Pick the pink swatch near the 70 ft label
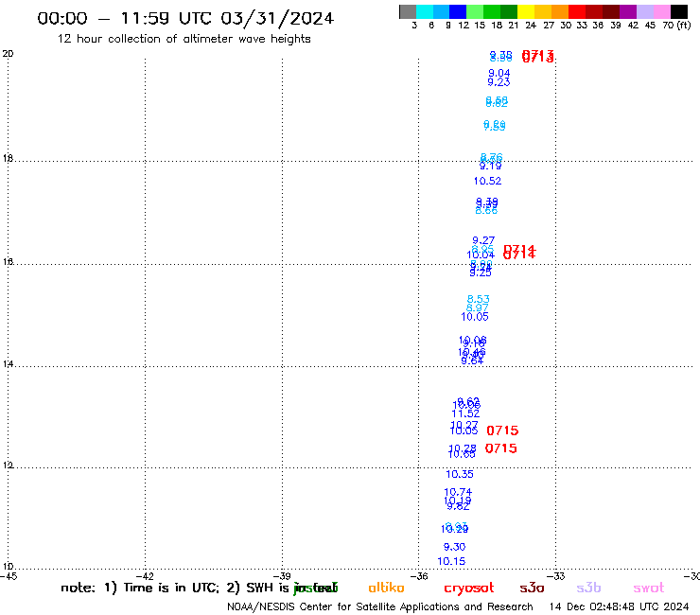The image size is (700, 615). 661,11
